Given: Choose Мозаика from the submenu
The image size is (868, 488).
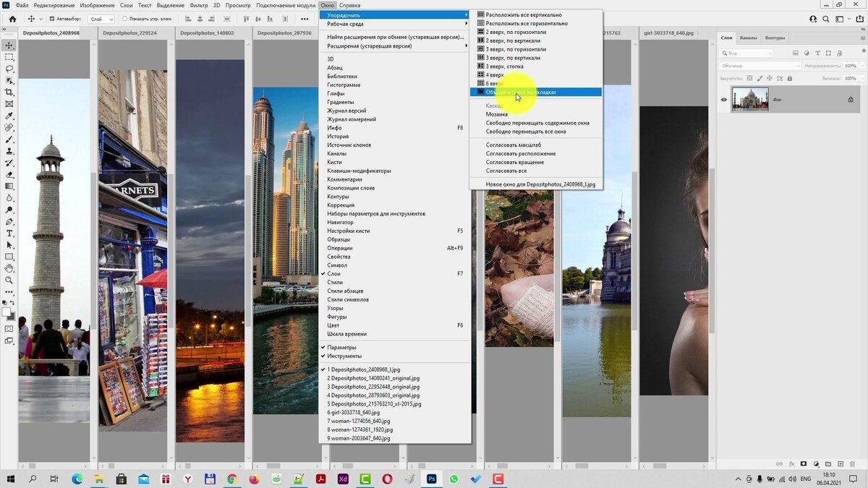Looking at the screenshot, I should [498, 114].
